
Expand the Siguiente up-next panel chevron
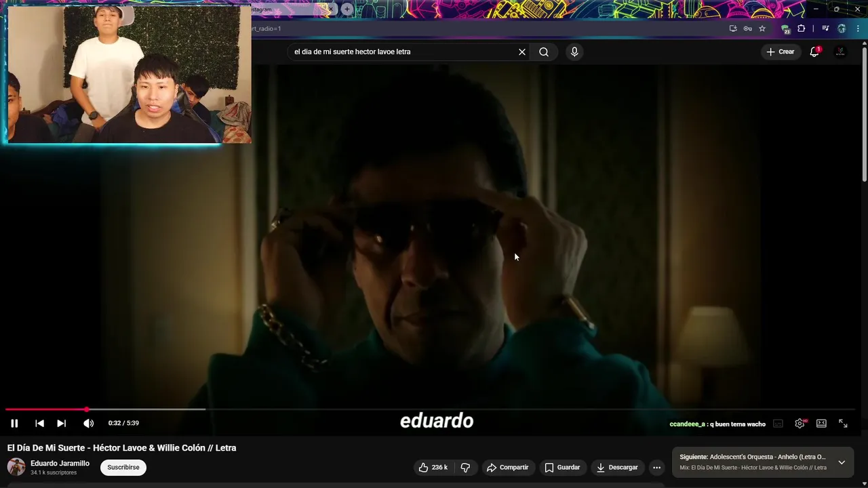[x=842, y=462]
